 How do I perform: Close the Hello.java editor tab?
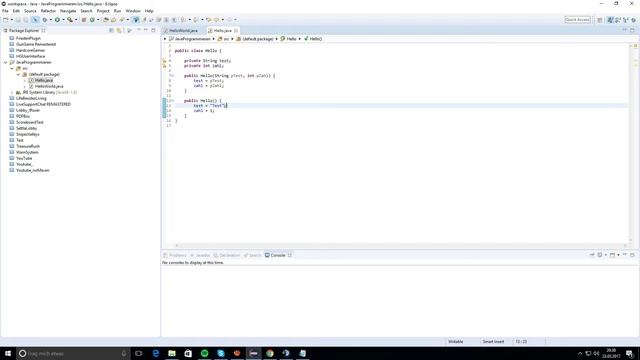coord(236,31)
